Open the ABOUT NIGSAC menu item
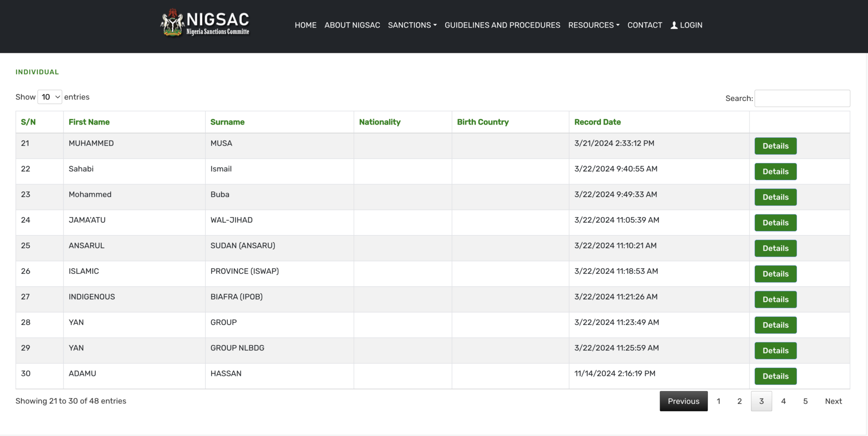The width and height of the screenshot is (868, 436). 352,25
